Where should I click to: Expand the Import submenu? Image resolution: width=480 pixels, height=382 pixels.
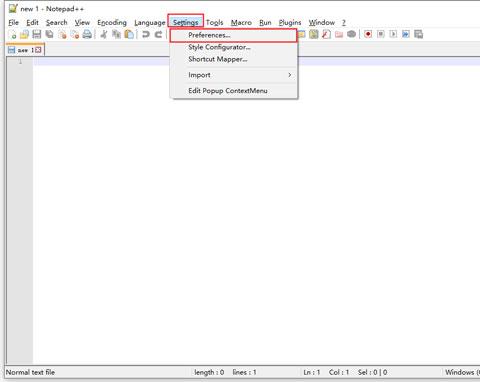point(233,75)
